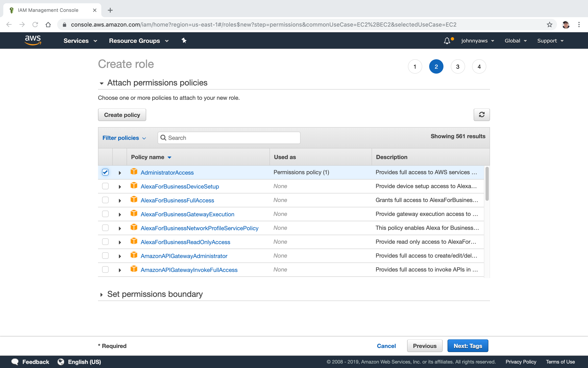Check the AlexaForBusinessGatewayExecution checkbox
The height and width of the screenshot is (368, 588).
tap(105, 214)
